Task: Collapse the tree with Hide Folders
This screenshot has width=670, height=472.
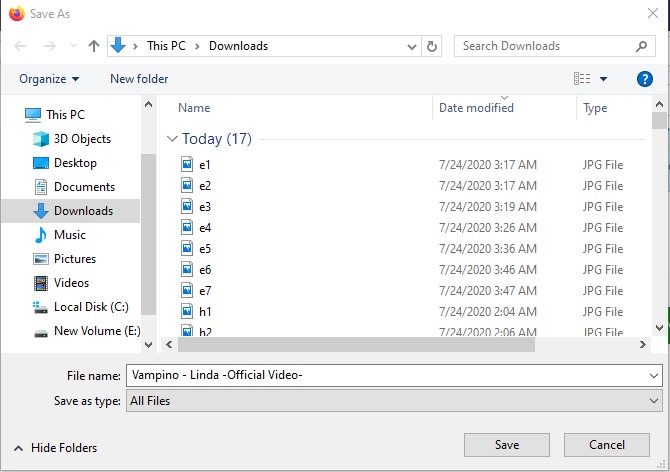Action: click(56, 448)
